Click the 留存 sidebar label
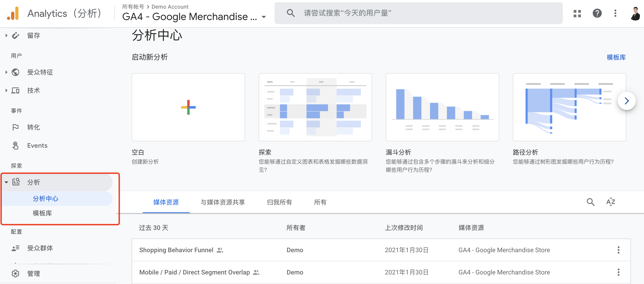The width and height of the screenshot is (644, 284). 34,35
